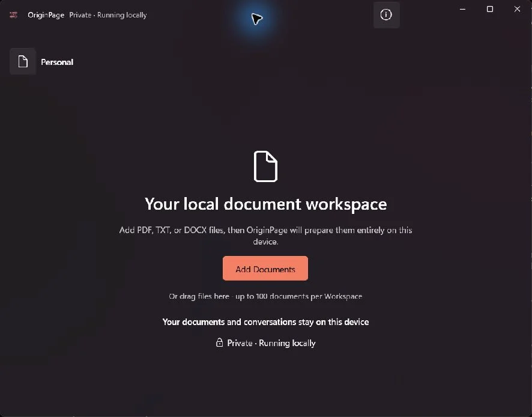
Task: Click the Add Documents button
Action: 265,268
